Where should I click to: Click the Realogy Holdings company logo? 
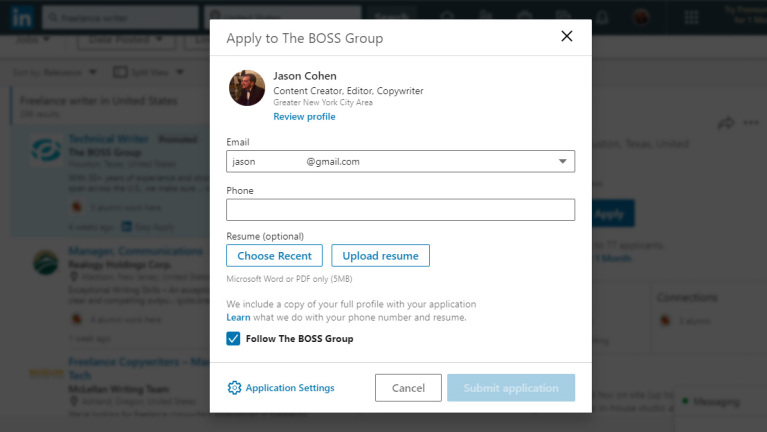(x=46, y=262)
